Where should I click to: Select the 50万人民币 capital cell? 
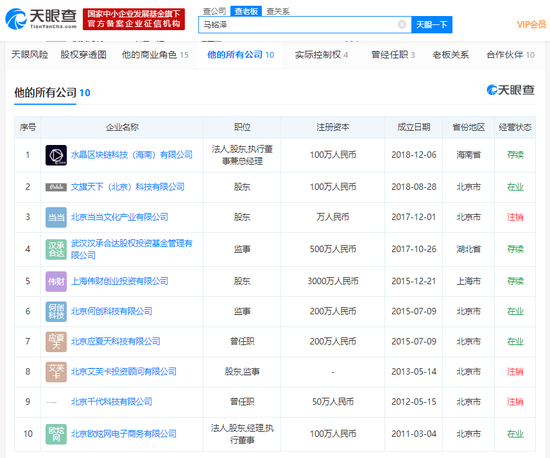coord(333,402)
